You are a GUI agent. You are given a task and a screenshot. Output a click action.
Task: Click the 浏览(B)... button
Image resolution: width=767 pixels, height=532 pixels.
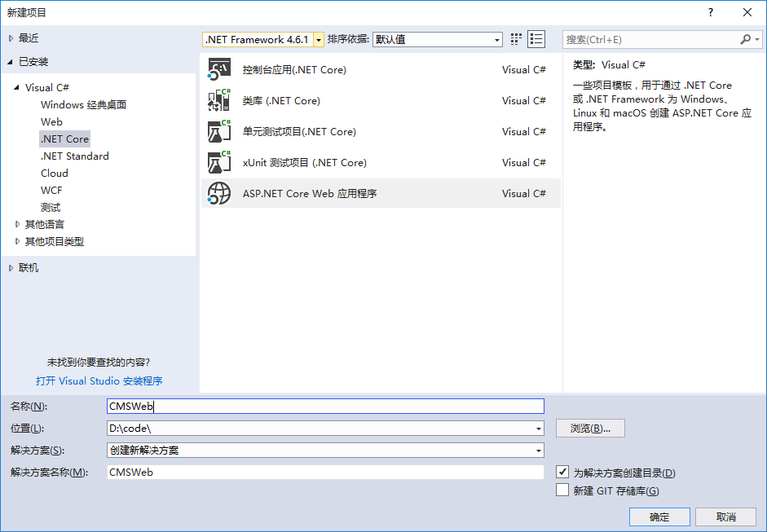pyautogui.click(x=590, y=429)
